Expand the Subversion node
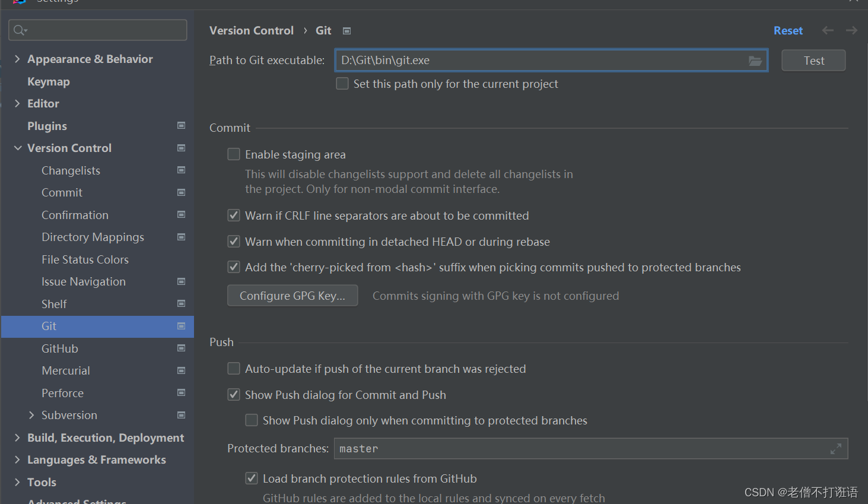This screenshot has height=504, width=868. tap(31, 415)
